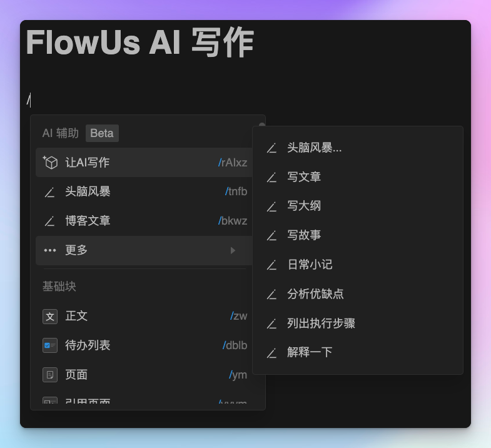Click the pencil icon beside 写文章
Viewport: 491px width, 448px height.
tap(271, 177)
